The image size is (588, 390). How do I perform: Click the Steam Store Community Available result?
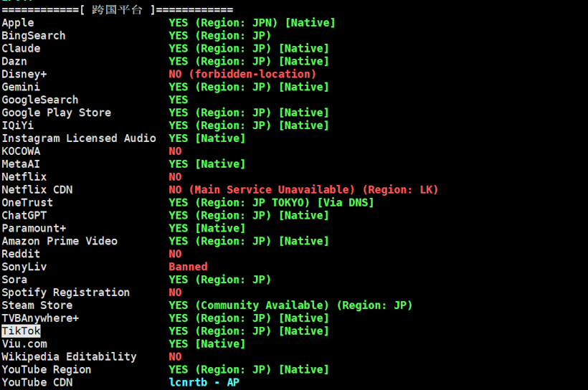(290, 305)
